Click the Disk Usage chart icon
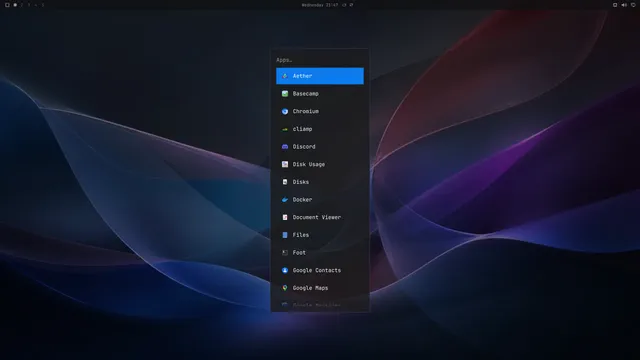Viewport: 640px width, 360px height. click(285, 164)
